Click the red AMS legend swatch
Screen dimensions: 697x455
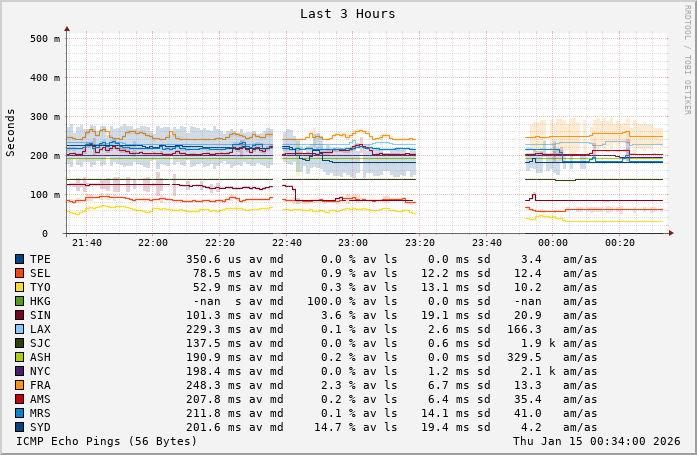pyautogui.click(x=19, y=399)
